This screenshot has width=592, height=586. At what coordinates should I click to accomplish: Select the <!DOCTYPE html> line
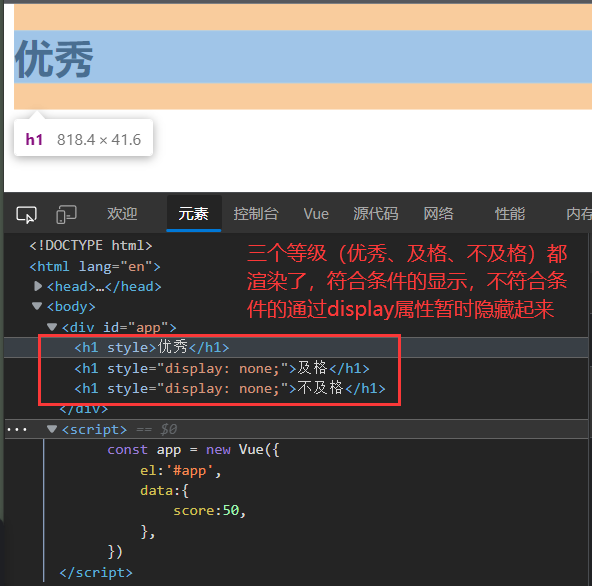tap(91, 246)
